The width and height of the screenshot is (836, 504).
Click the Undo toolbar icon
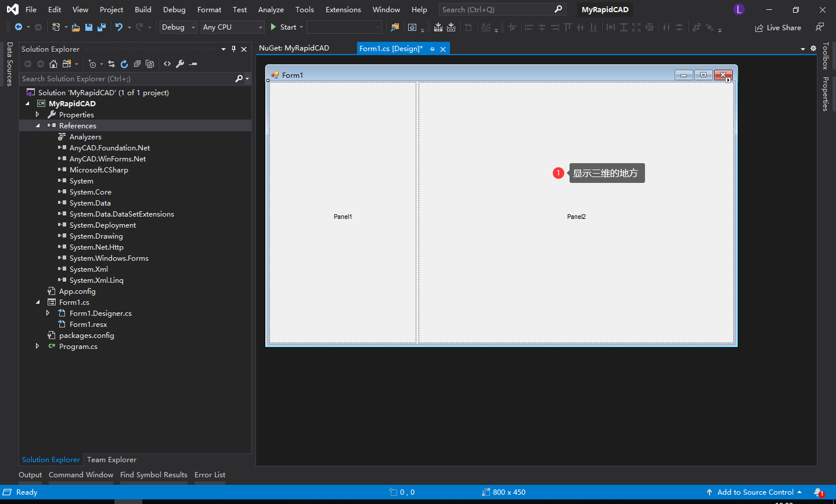(x=119, y=27)
